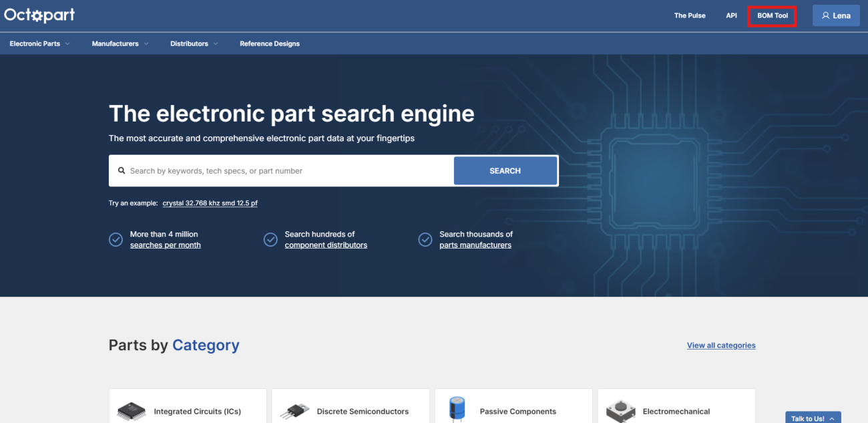Focus the part search input field
Image resolution: width=868 pixels, height=423 pixels.
tap(281, 170)
